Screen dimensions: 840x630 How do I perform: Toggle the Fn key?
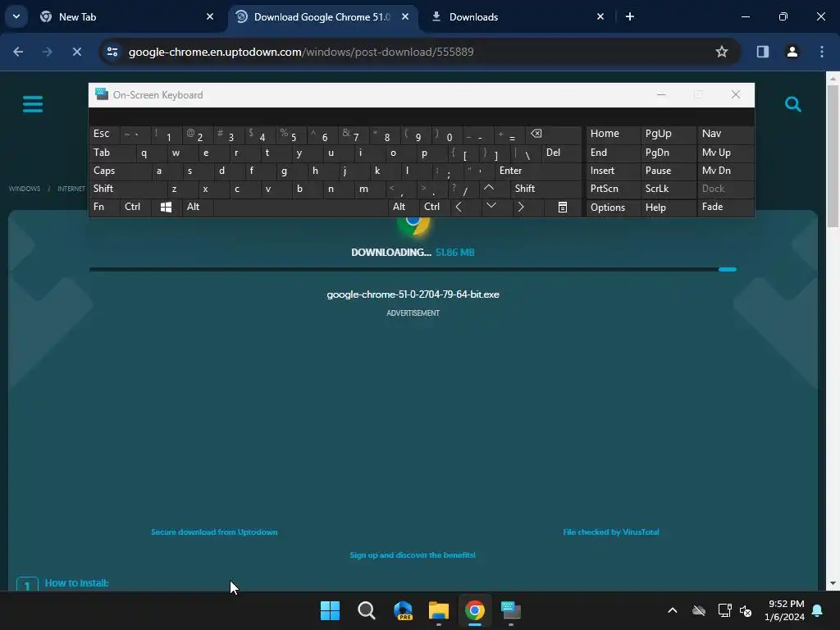click(104, 207)
